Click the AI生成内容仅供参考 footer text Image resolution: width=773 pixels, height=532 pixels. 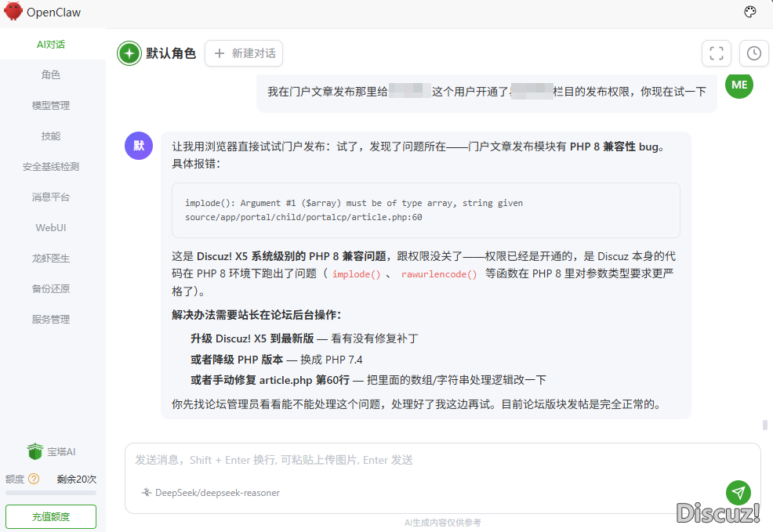click(x=442, y=523)
